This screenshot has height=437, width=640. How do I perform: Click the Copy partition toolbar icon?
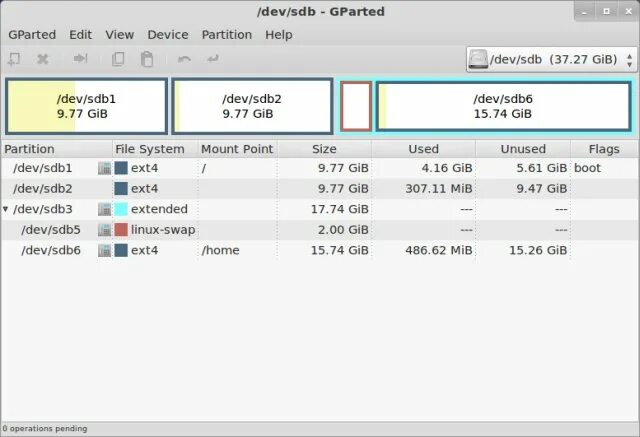coord(118,59)
